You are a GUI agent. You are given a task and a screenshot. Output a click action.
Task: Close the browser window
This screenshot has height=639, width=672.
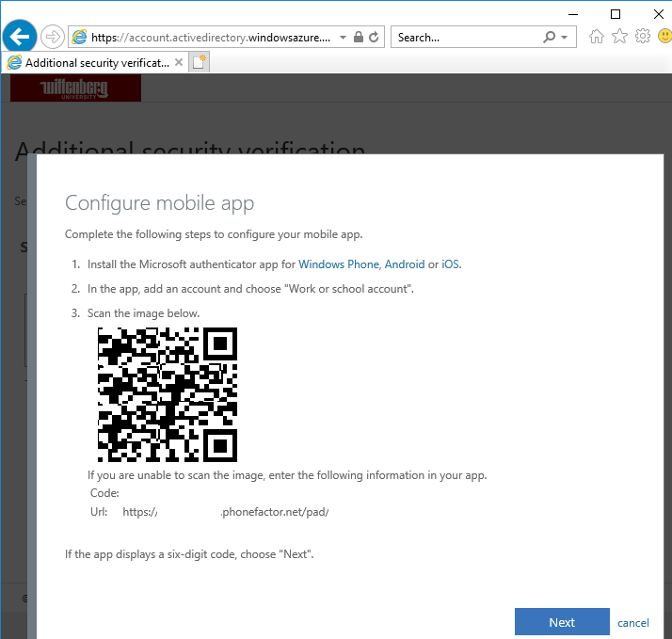658,14
